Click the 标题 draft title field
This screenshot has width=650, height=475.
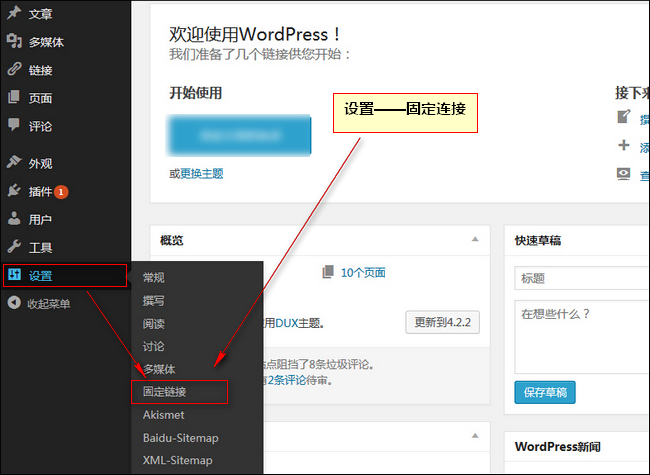[582, 278]
